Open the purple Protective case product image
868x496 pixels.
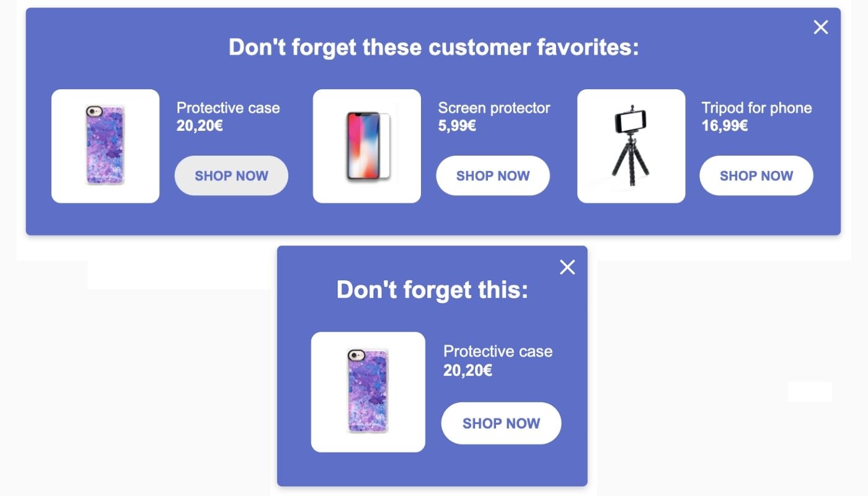pyautogui.click(x=105, y=145)
